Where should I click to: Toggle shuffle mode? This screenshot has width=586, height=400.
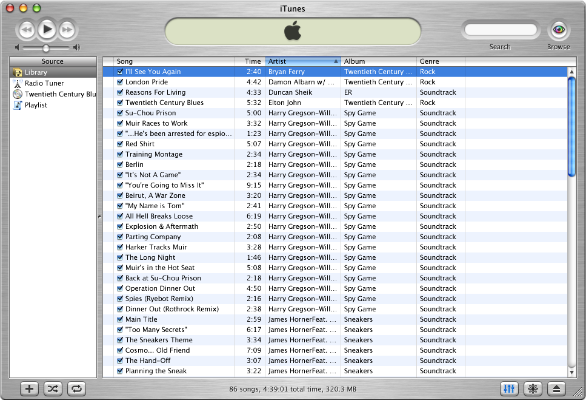(53, 389)
